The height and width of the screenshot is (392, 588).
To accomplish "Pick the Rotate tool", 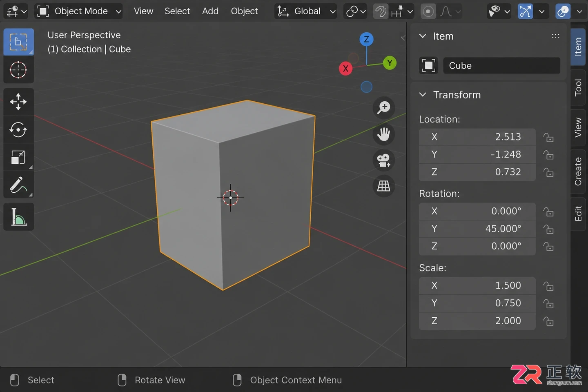I will (18, 130).
